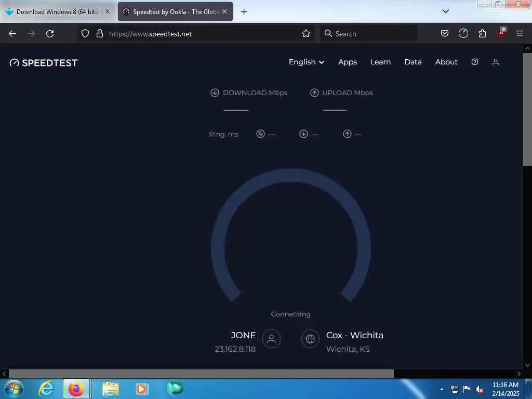Click the UPLOAD Mbps arrow icon
This screenshot has width=532, height=399.
(x=314, y=92)
